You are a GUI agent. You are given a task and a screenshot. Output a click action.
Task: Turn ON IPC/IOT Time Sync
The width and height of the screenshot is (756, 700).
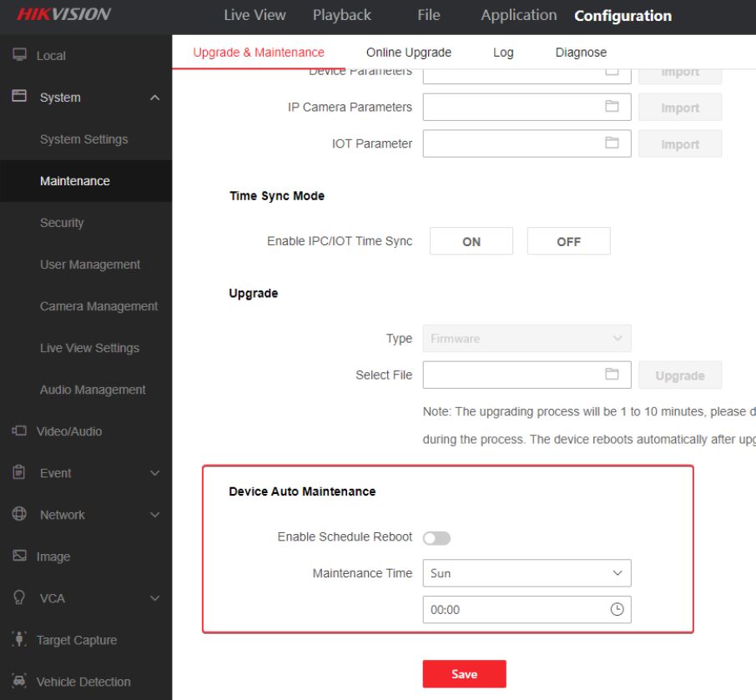point(471,241)
